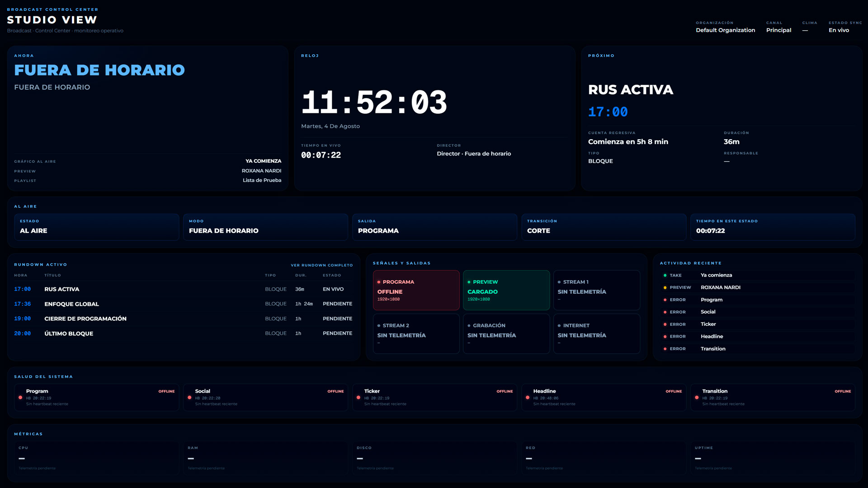This screenshot has height=488, width=868.
Task: Click Tiempo en este estado 00:07:22
Action: [710, 231]
